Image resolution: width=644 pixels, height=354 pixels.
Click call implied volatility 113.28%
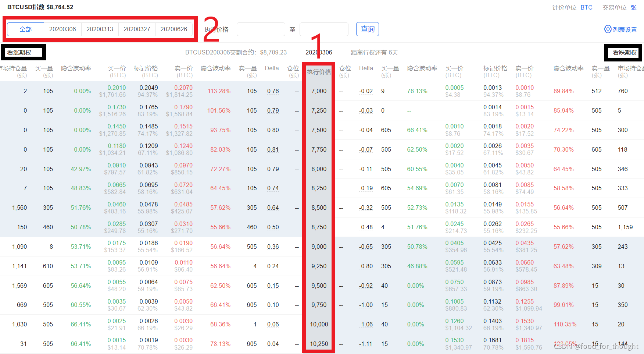219,91
